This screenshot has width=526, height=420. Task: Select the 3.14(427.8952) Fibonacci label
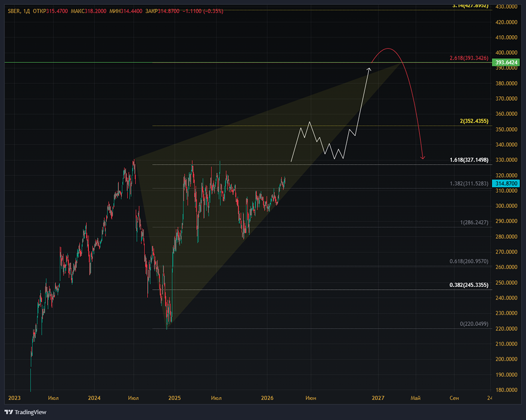pyautogui.click(x=470, y=6)
